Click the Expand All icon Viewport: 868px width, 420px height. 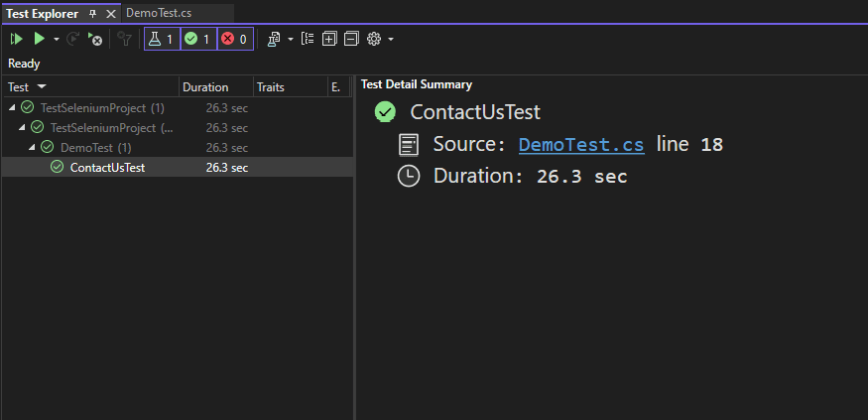tap(329, 40)
